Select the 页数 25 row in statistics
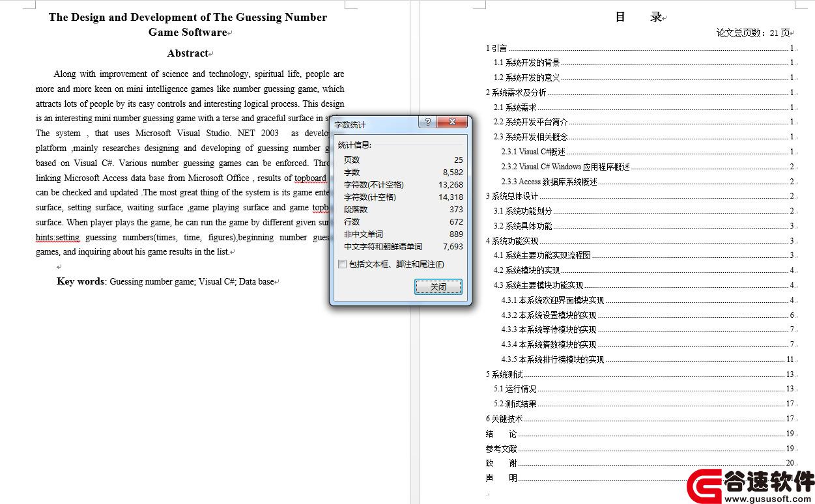The width and height of the screenshot is (815, 504). (403, 160)
